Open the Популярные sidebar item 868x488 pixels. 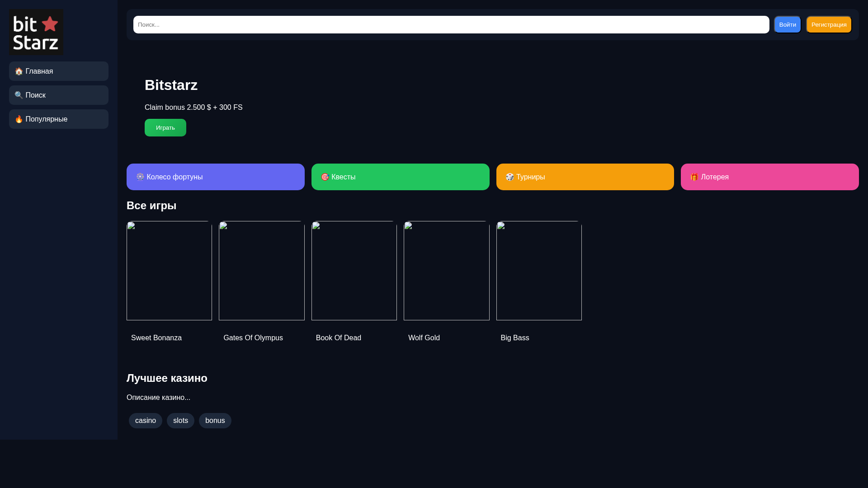[59, 119]
